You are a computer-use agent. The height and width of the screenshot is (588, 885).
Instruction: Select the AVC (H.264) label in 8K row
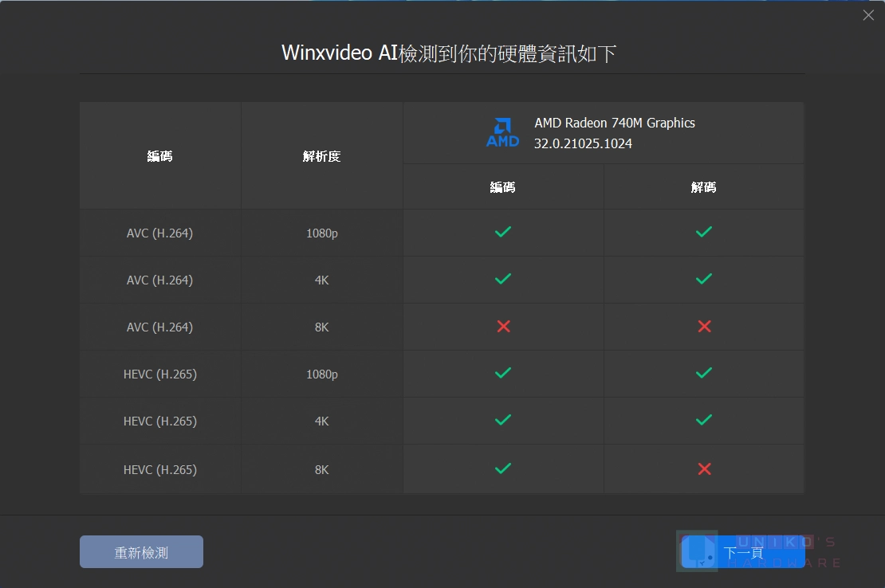click(159, 327)
